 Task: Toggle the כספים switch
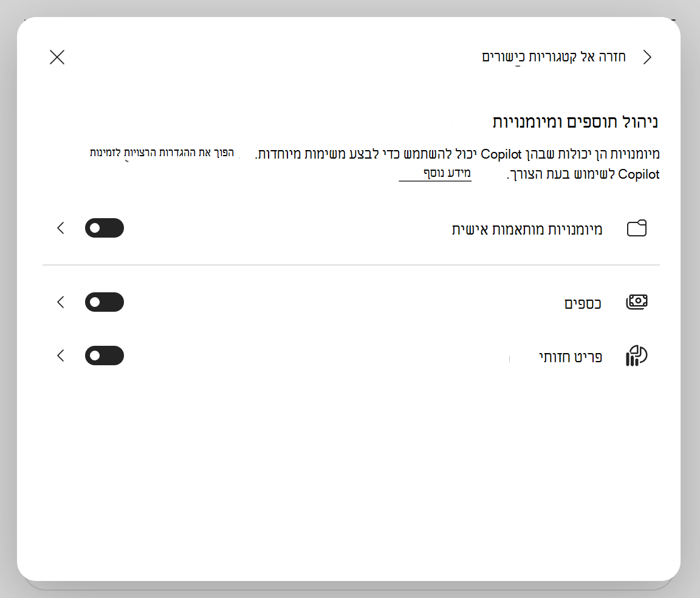[105, 302]
